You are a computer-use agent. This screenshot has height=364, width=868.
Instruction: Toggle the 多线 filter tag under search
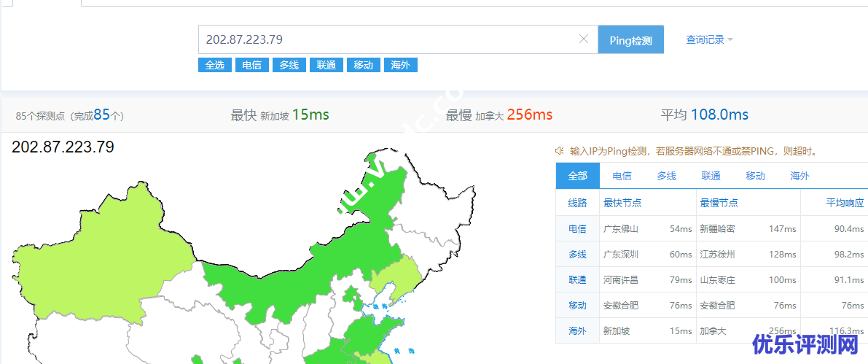pos(289,65)
